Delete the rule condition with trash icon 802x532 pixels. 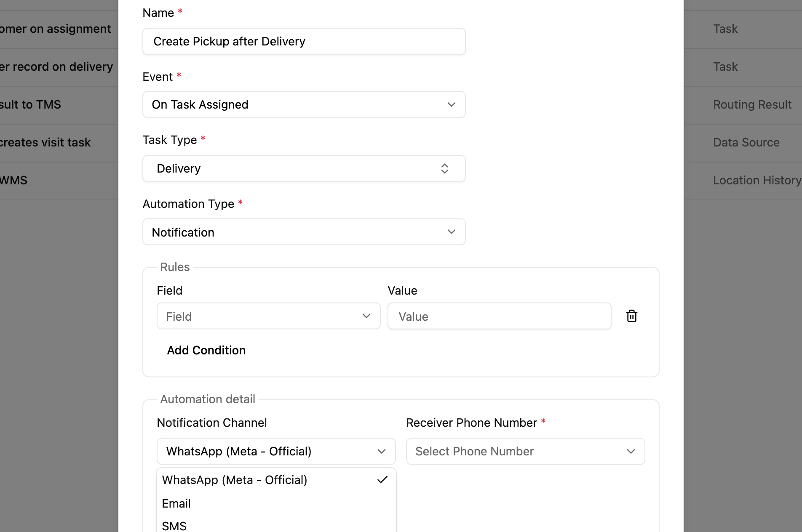[x=631, y=316]
